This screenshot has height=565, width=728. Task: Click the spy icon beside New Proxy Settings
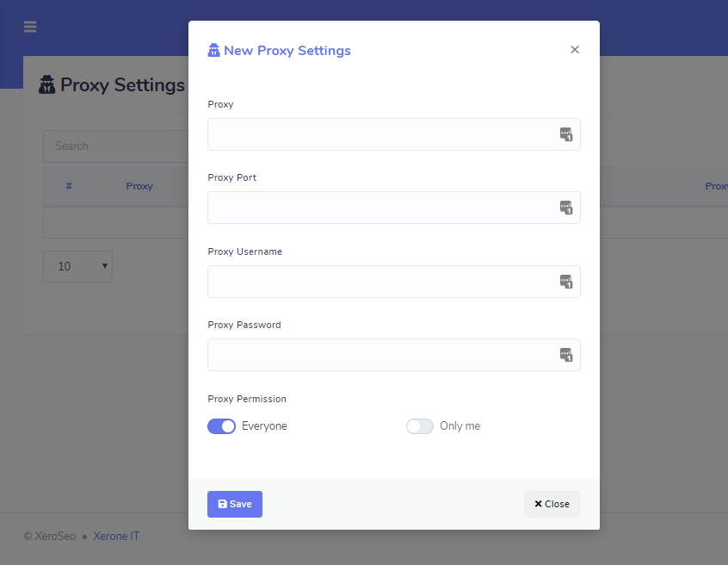coord(214,51)
